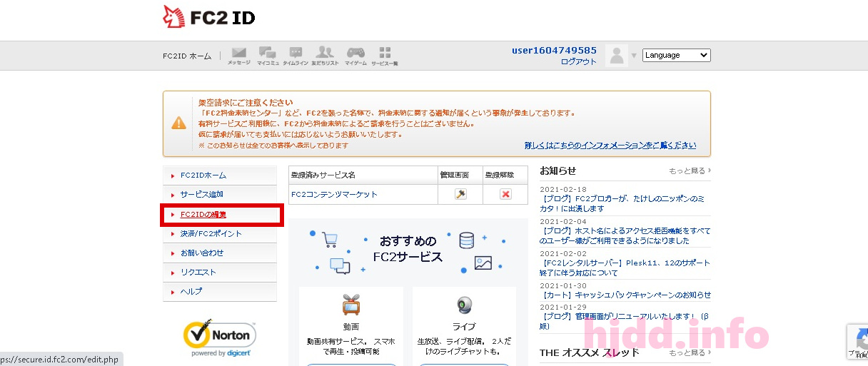868x366 pixels.
Task: Select リクエスト in the sidebar
Action: (220, 272)
